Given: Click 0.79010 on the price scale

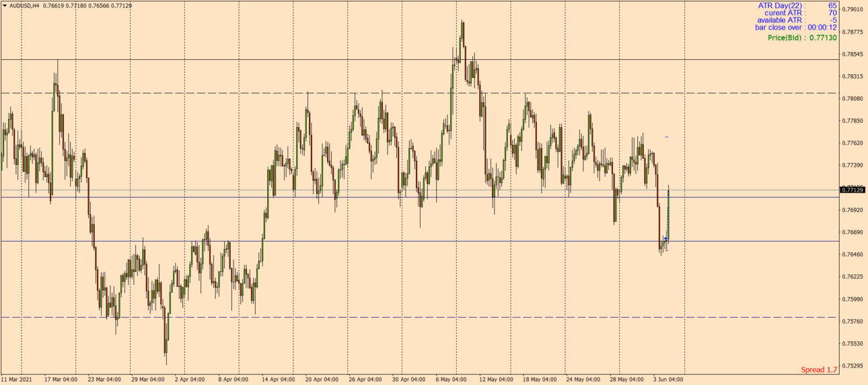Looking at the screenshot, I should pyautogui.click(x=853, y=9).
